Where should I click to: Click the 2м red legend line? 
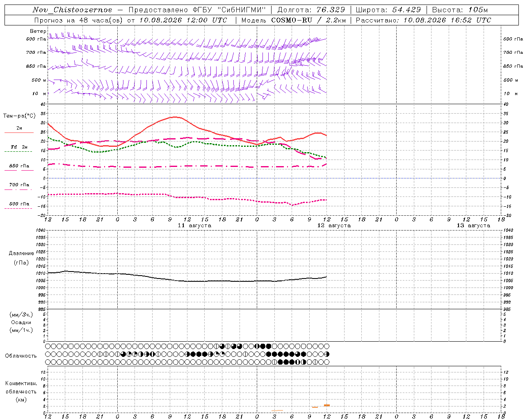point(19,132)
